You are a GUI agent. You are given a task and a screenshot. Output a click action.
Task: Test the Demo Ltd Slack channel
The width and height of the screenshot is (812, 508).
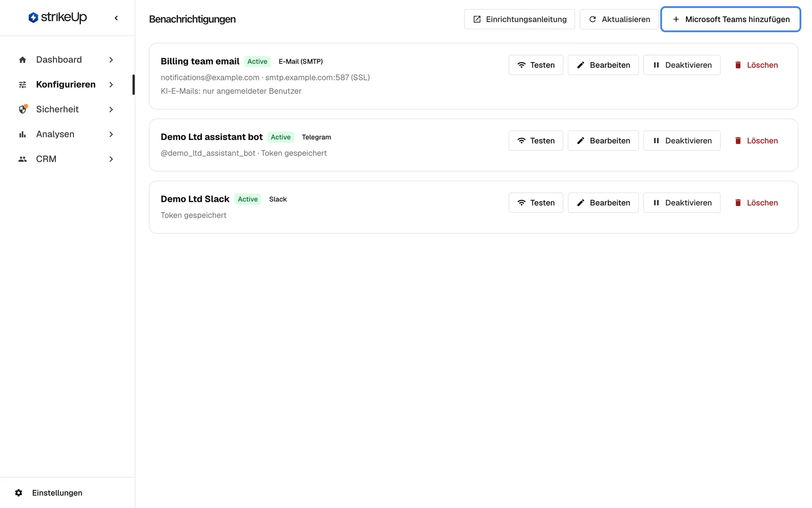pyautogui.click(x=536, y=203)
